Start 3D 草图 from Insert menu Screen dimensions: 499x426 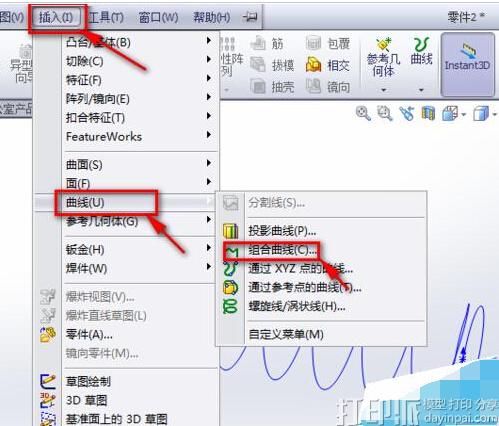pyautogui.click(x=86, y=400)
